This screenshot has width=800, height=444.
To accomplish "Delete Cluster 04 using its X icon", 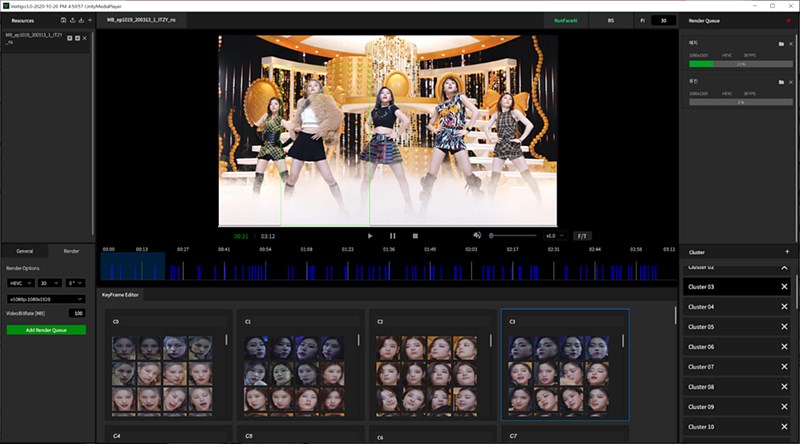I will (x=784, y=307).
